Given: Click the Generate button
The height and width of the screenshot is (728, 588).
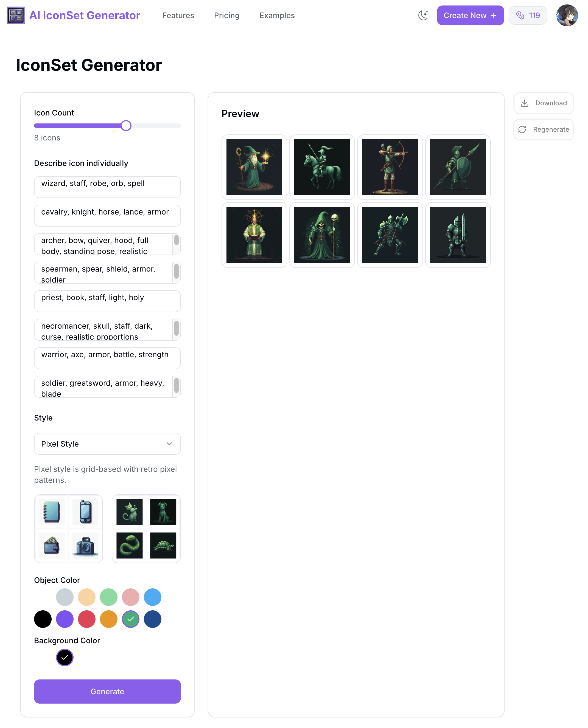Looking at the screenshot, I should click(x=107, y=691).
